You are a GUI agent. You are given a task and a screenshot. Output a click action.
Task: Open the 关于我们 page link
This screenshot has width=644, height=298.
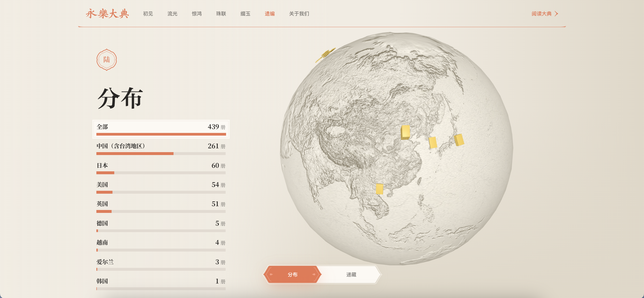(299, 14)
